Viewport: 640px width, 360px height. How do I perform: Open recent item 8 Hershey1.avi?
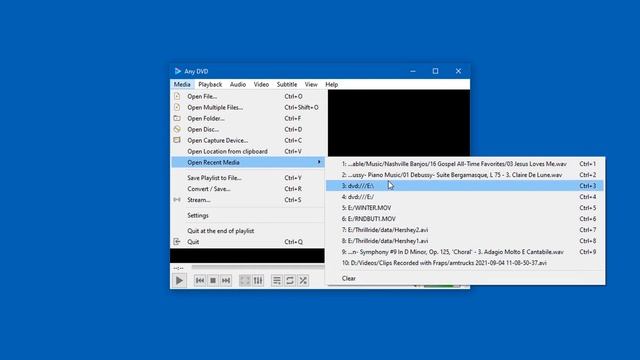(465, 241)
